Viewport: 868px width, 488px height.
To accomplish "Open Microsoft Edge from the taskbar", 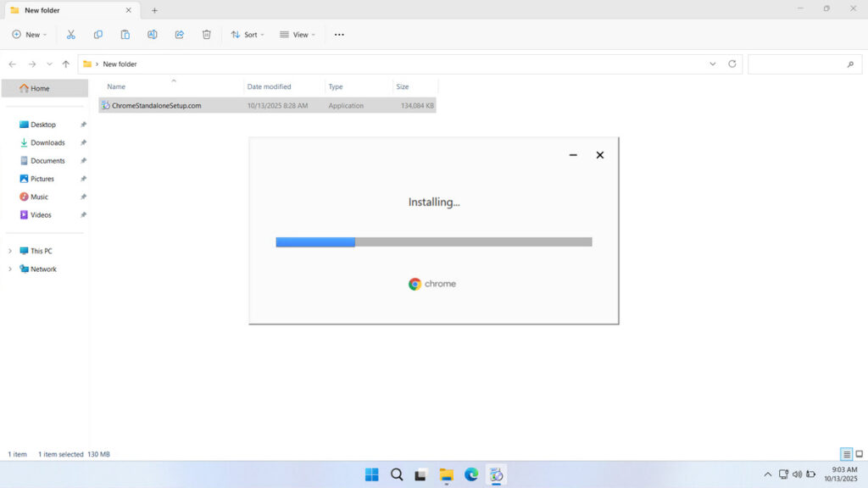I will pyautogui.click(x=471, y=474).
